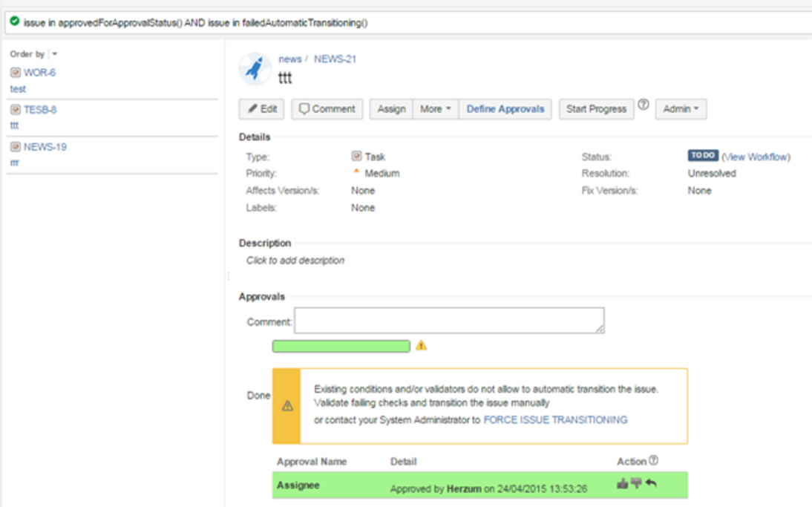Click the green approval progress bar
This screenshot has height=507, width=812.
tap(341, 346)
